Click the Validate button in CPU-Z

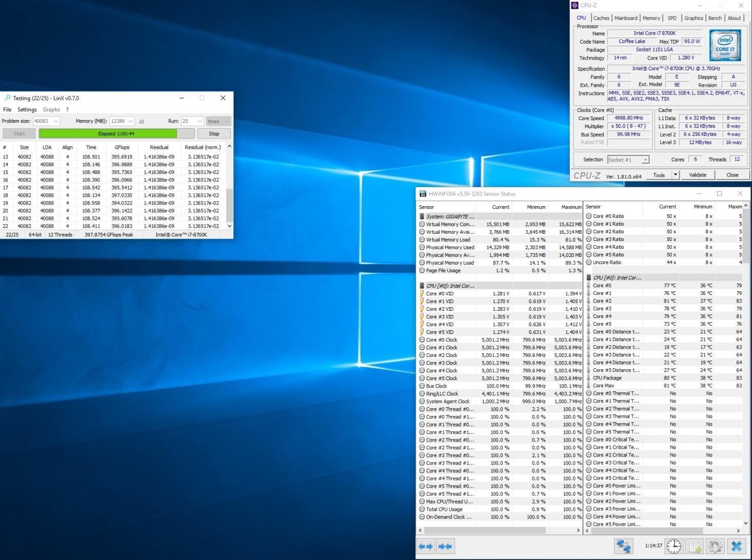(698, 175)
